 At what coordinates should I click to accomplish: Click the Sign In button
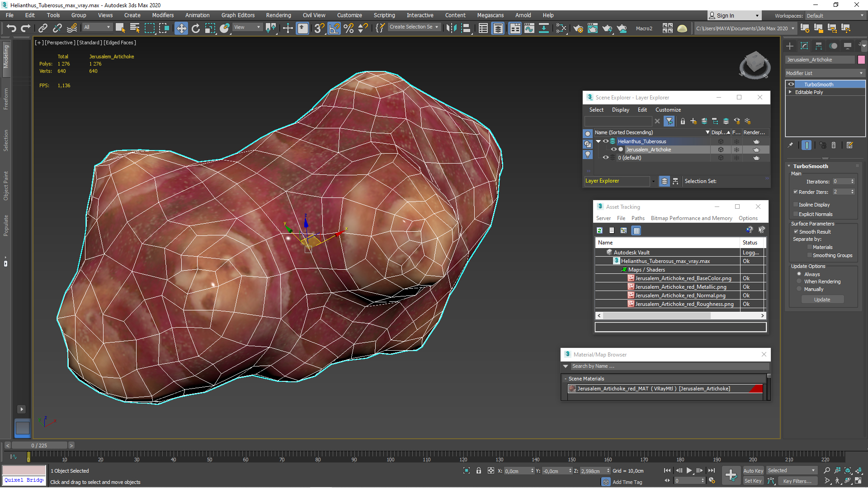[734, 15]
